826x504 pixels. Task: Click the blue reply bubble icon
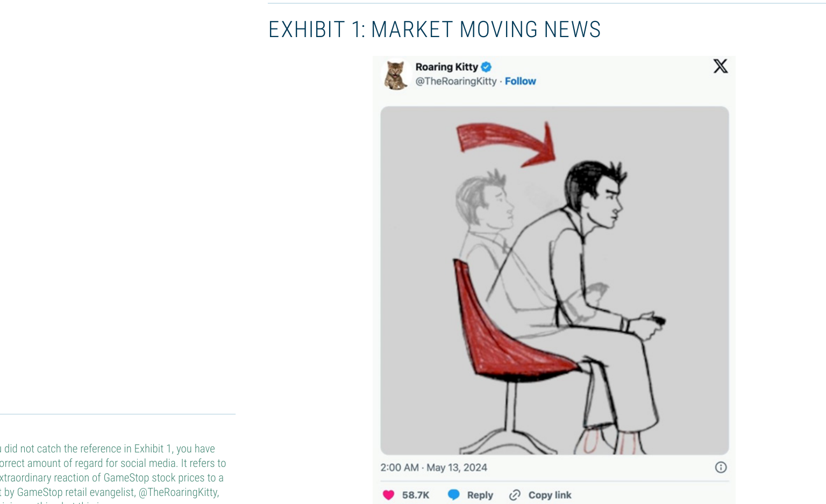[453, 495]
